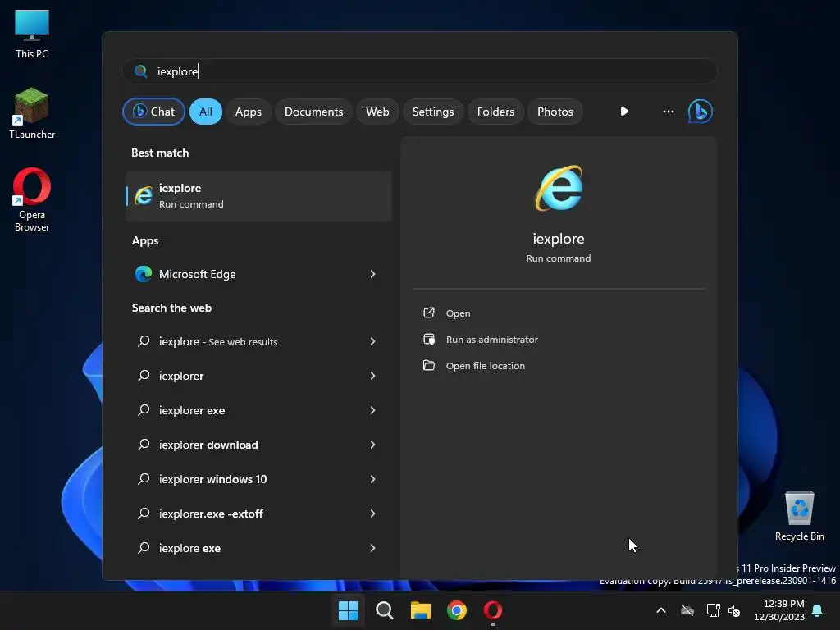
Task: Open File Explorer from the taskbar
Action: click(421, 610)
